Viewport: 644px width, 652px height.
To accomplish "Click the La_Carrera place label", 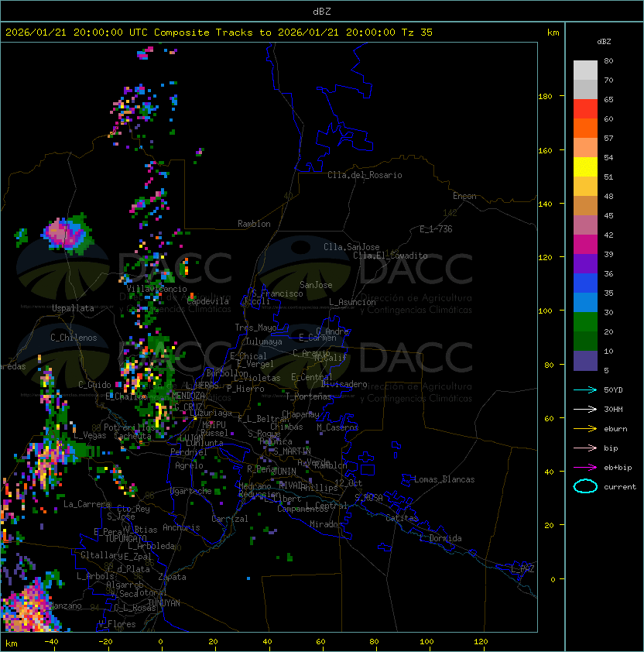I will [87, 504].
